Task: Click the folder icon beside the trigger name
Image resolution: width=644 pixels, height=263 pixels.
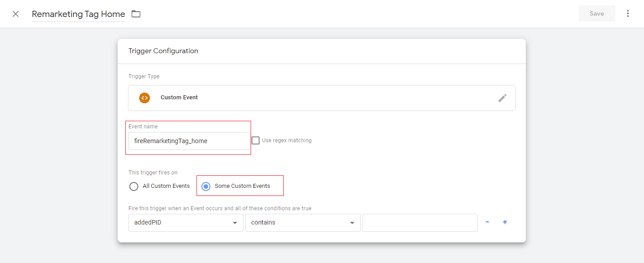Action: 136,14
